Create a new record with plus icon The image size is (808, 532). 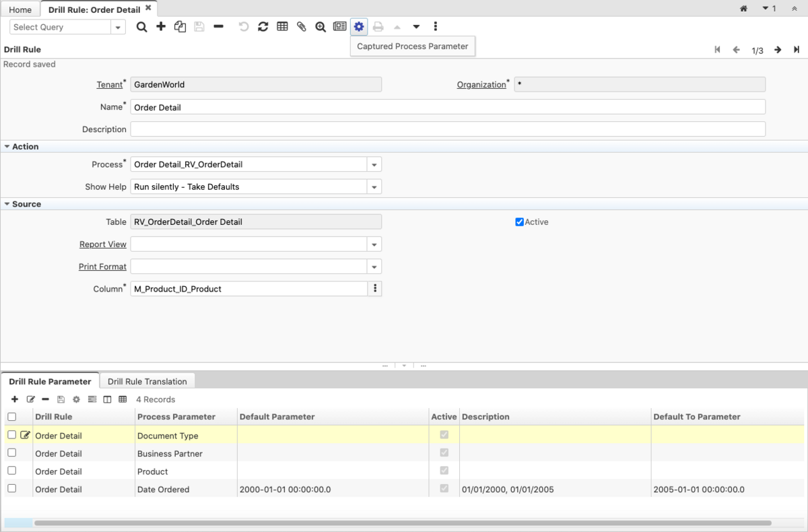click(161, 27)
